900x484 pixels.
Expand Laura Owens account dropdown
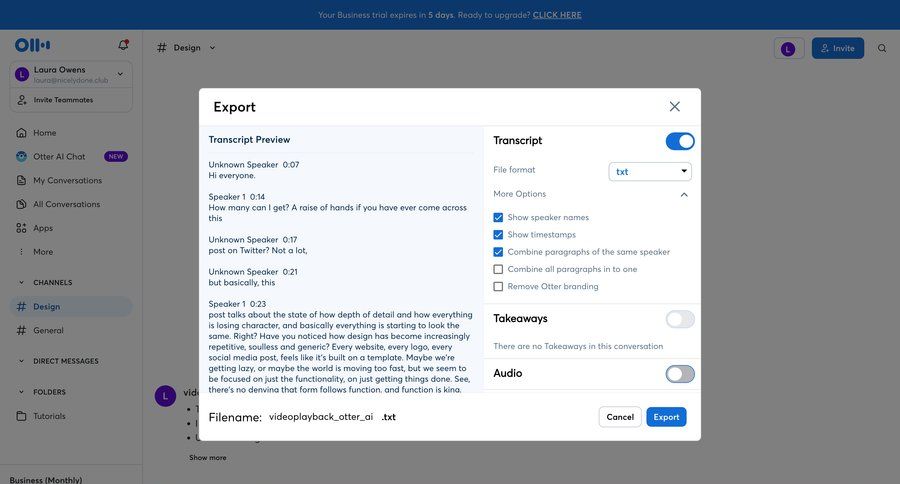[120, 73]
